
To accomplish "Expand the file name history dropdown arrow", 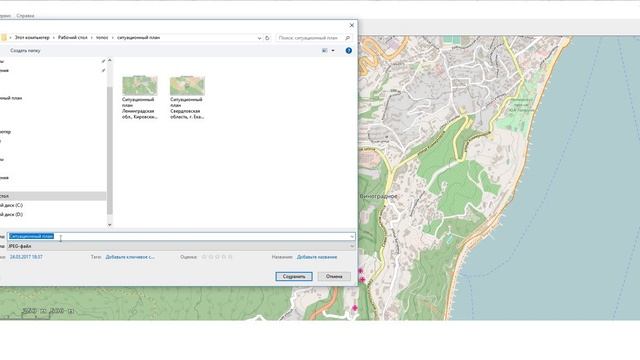I will (x=352, y=236).
